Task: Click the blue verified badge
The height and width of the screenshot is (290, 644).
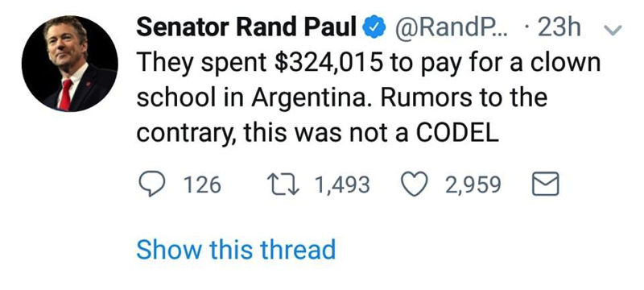Action: pyautogui.click(x=374, y=27)
